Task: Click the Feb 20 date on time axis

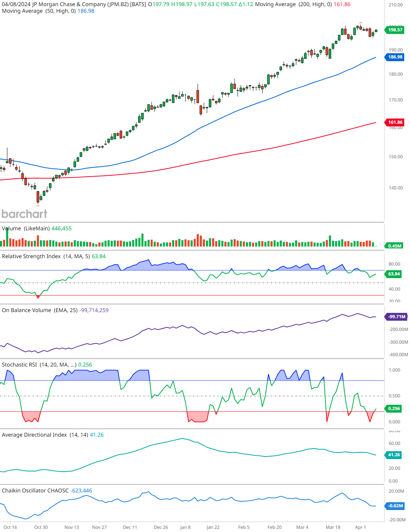Action: [x=275, y=527]
